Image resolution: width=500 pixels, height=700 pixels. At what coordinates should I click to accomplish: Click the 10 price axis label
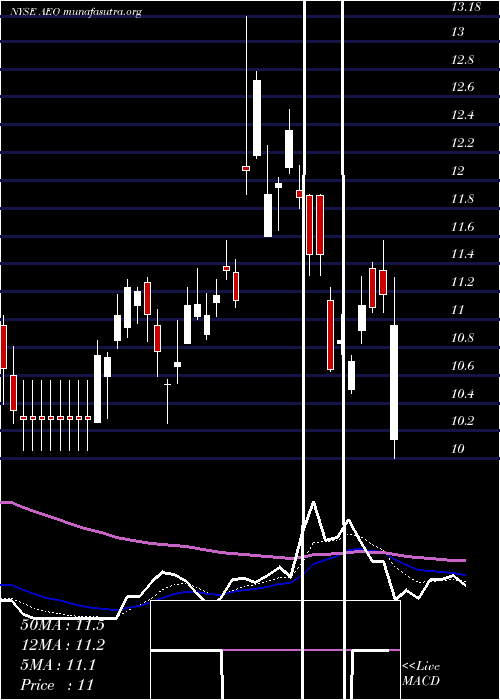pos(458,449)
